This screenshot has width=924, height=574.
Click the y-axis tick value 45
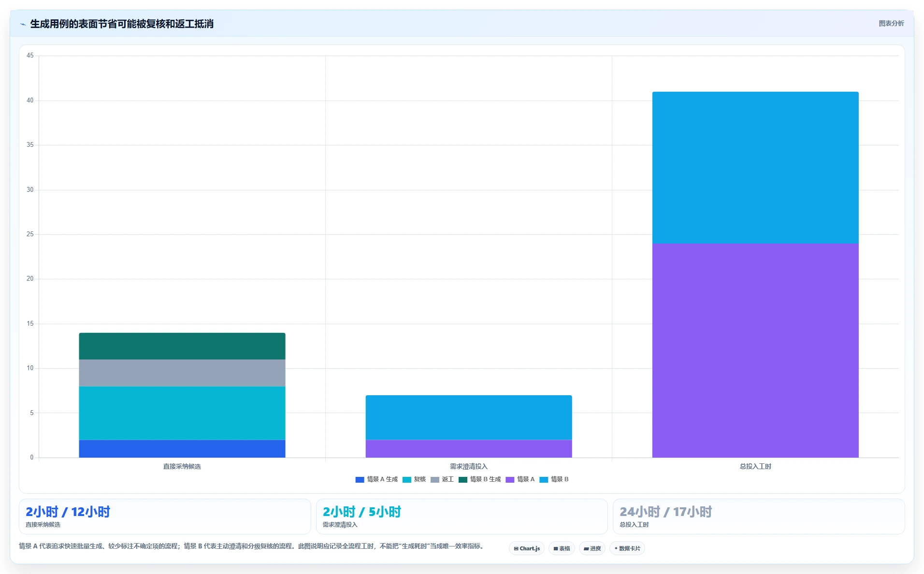coord(30,56)
